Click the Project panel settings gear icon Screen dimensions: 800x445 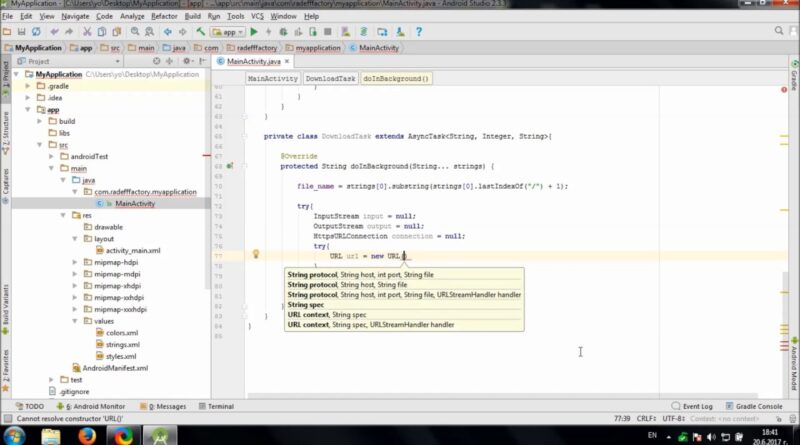(187, 61)
